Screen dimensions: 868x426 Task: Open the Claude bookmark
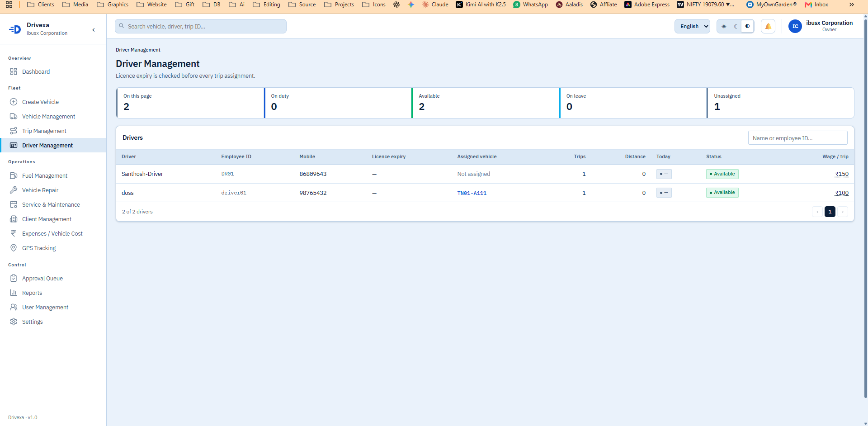(435, 5)
